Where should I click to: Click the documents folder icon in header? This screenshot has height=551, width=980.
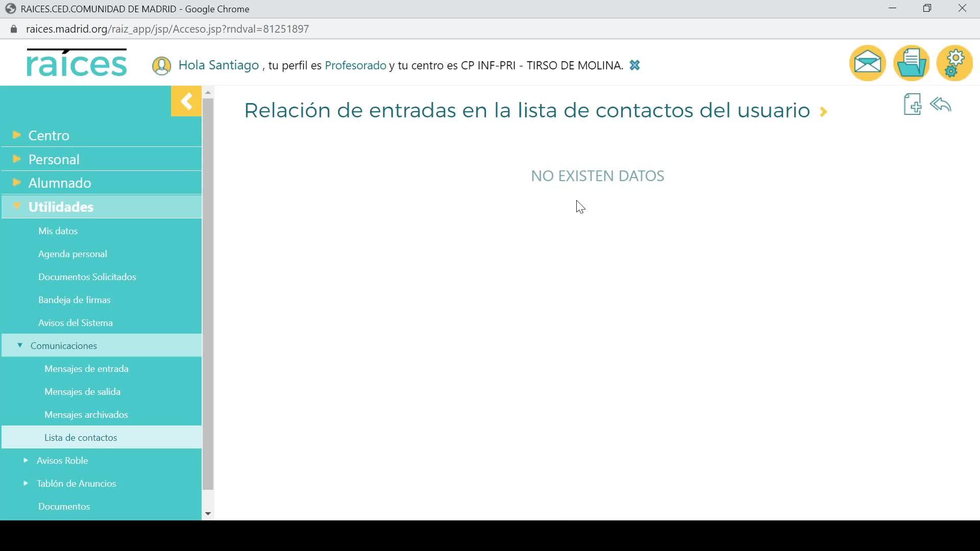(911, 63)
